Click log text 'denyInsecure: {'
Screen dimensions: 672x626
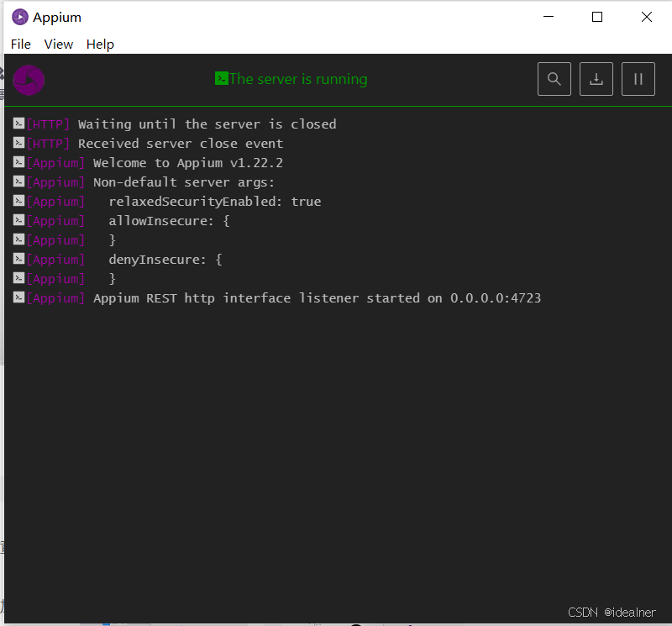coord(165,260)
